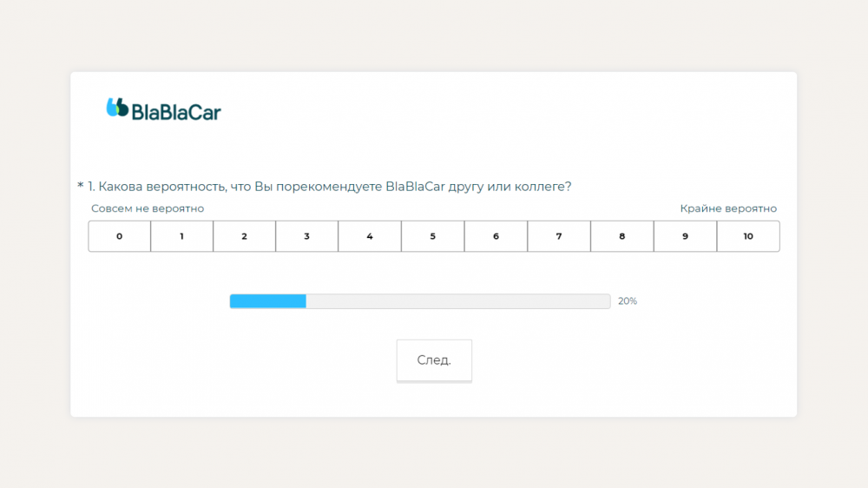Pick the middle rating 5
The image size is (868, 488).
coord(433,236)
